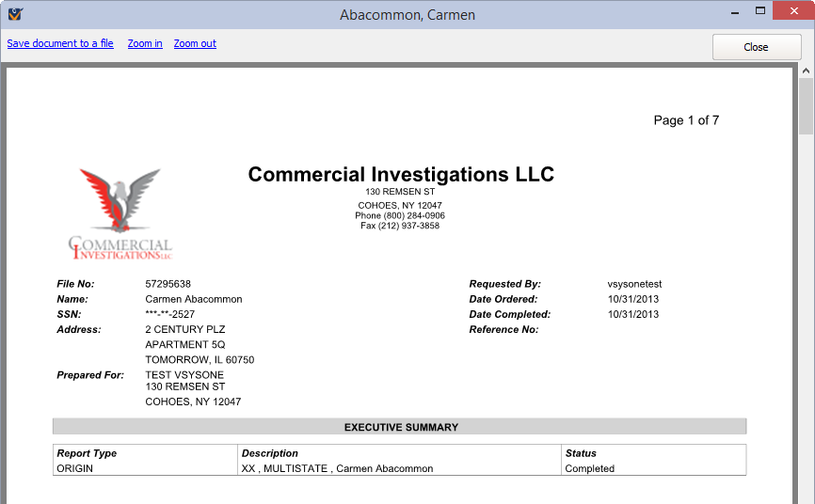The width and height of the screenshot is (815, 504).
Task: Click requester name vsysonetest
Action: click(x=634, y=284)
